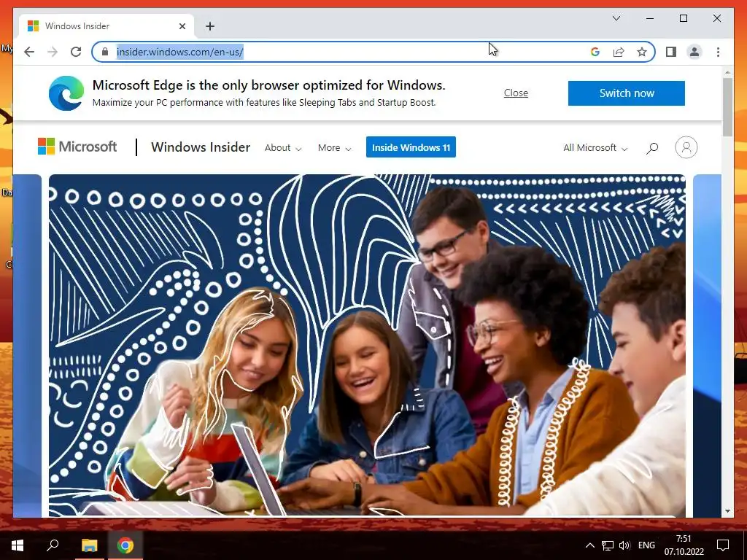Open the notification center icon

723,545
